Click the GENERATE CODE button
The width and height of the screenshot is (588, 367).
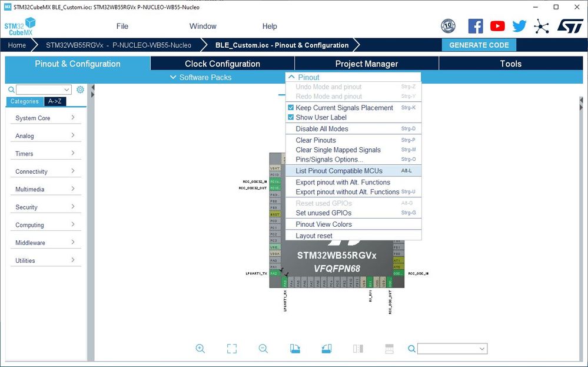[479, 45]
